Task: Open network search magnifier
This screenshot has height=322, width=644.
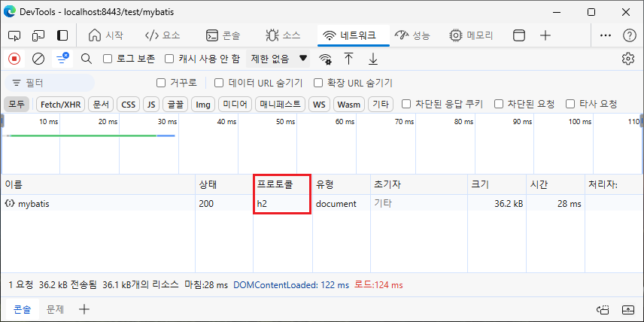Action: click(x=87, y=59)
